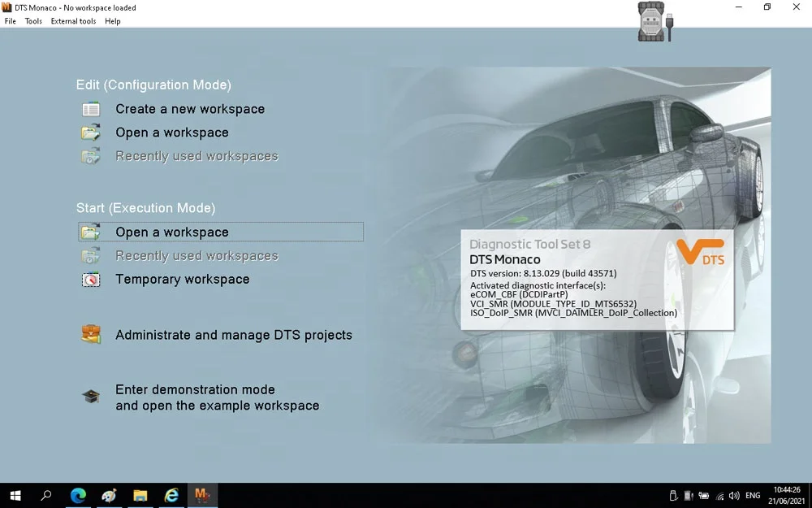Click the grayed Recently used workspaces folder icon
The image size is (812, 508).
(x=90, y=155)
